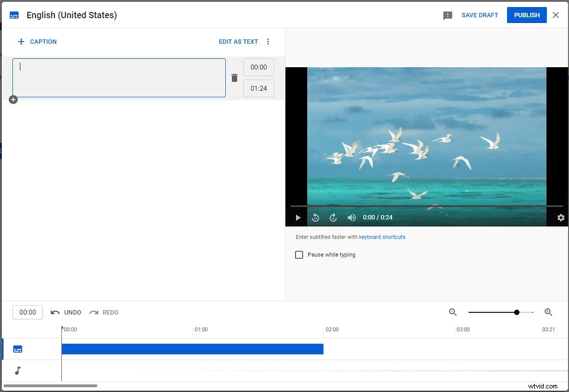569x392 pixels.
Task: Click the plus icon to add a new caption
Action: tap(13, 100)
